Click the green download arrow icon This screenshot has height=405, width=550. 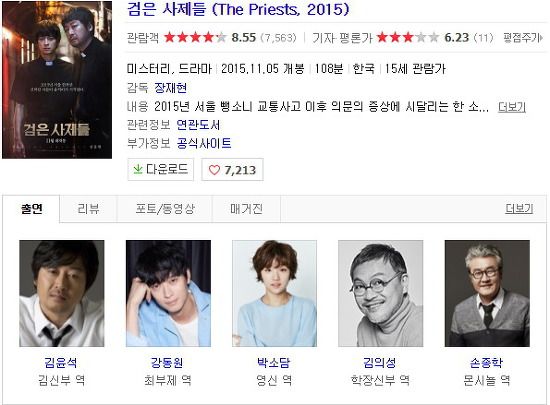tap(138, 170)
